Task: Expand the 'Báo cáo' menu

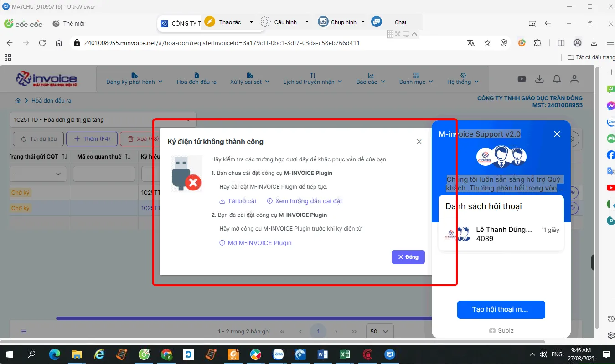Action: point(371,79)
